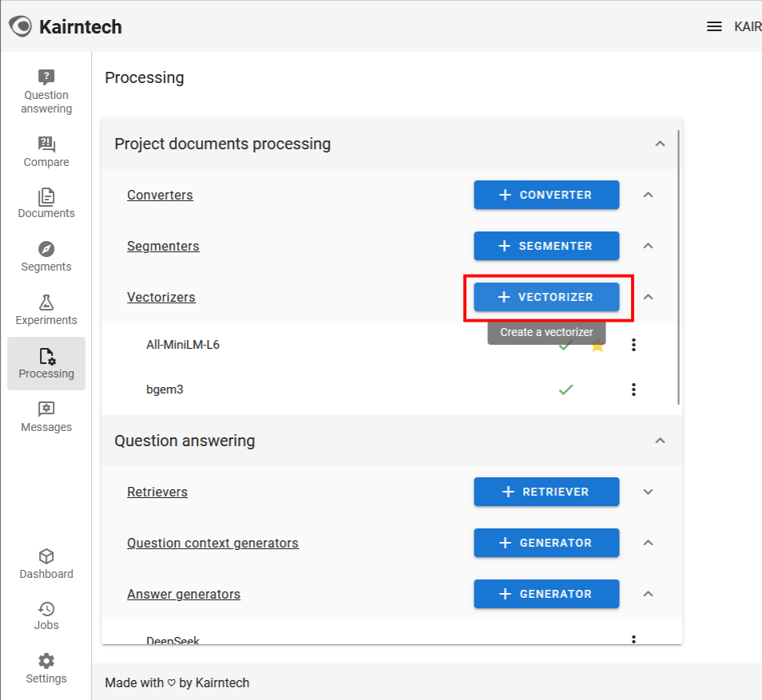
Task: Collapse the Vectorizers list chevron
Action: coord(648,297)
